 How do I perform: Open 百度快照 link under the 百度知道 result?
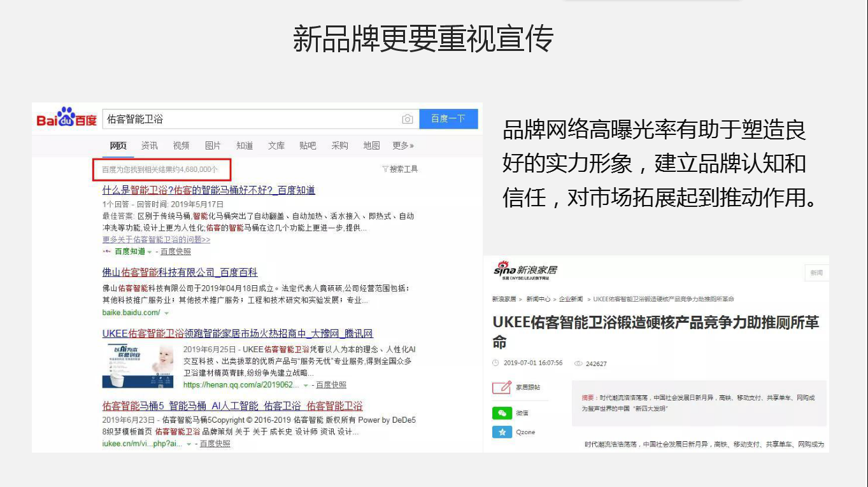(x=175, y=251)
